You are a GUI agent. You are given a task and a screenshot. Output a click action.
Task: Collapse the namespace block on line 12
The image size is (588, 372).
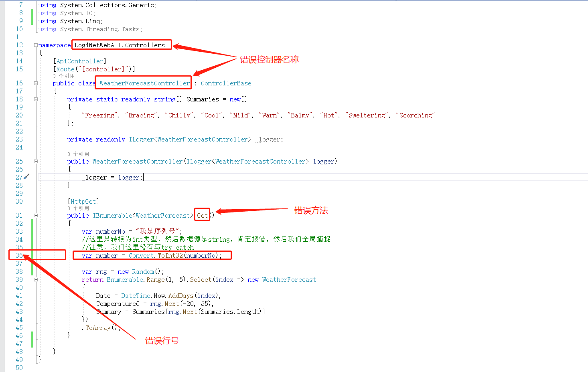coord(36,45)
